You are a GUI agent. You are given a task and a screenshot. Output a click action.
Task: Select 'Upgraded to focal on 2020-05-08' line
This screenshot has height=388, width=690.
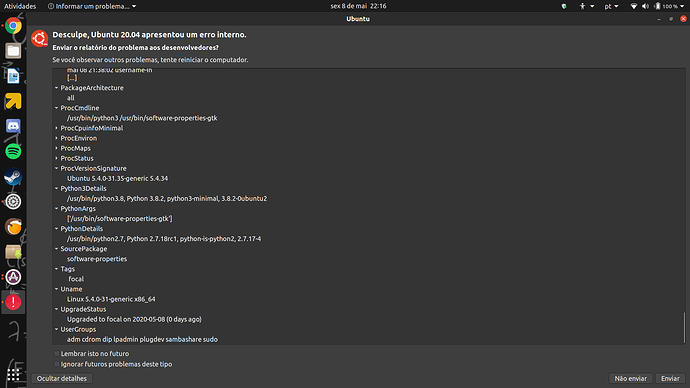[x=134, y=319]
